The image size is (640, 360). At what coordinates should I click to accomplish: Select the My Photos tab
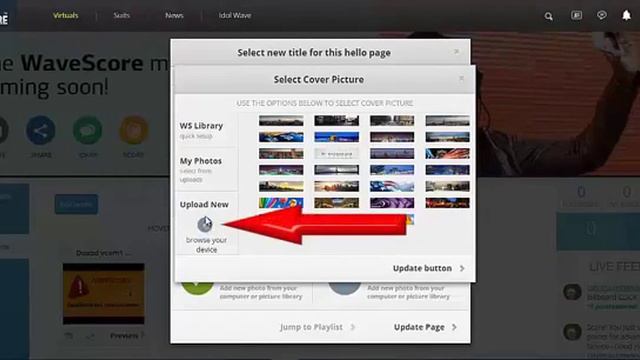tap(206, 169)
